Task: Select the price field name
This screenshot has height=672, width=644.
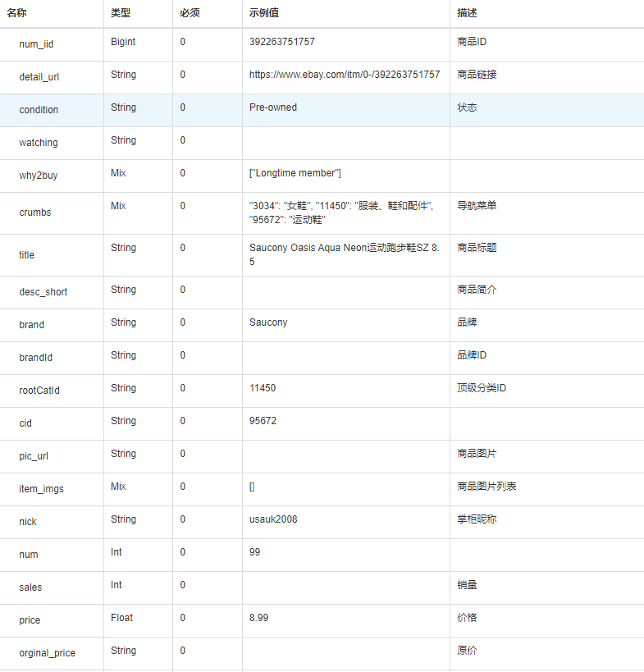Action: [x=30, y=620]
